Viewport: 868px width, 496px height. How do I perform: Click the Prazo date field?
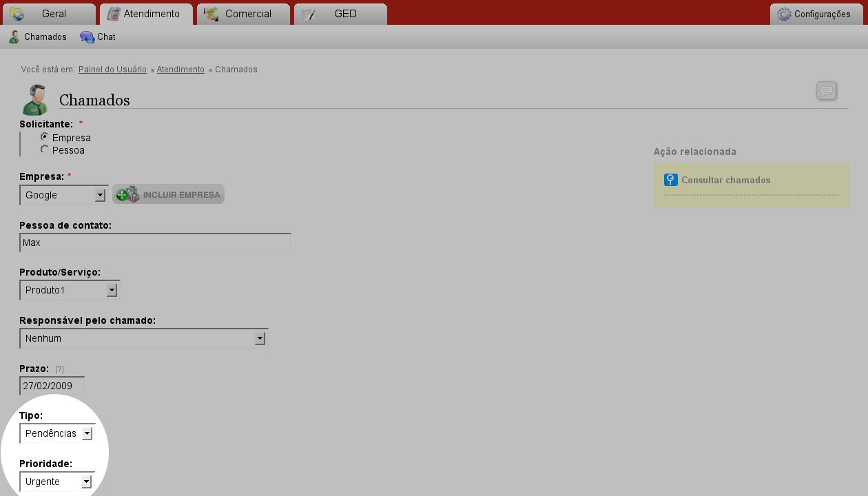[x=52, y=386]
